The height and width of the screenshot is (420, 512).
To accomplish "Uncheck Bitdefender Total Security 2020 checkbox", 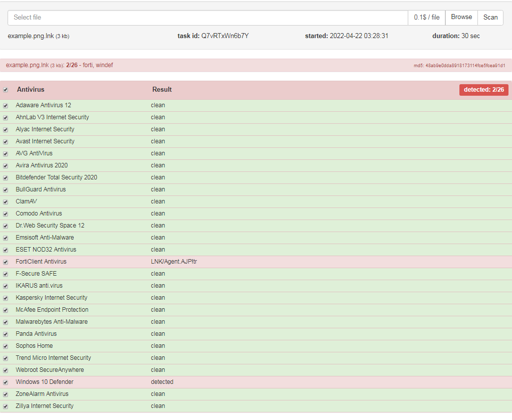I will coord(6,178).
